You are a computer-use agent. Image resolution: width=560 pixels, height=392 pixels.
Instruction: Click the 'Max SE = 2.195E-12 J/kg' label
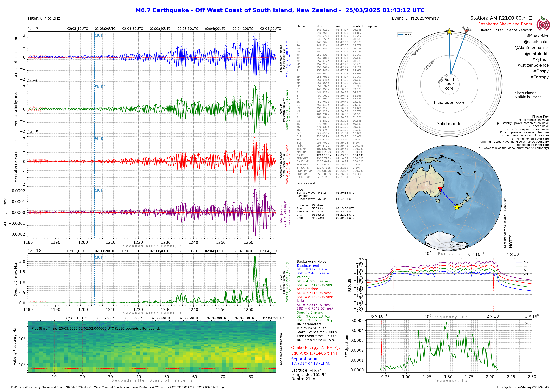(287, 282)
